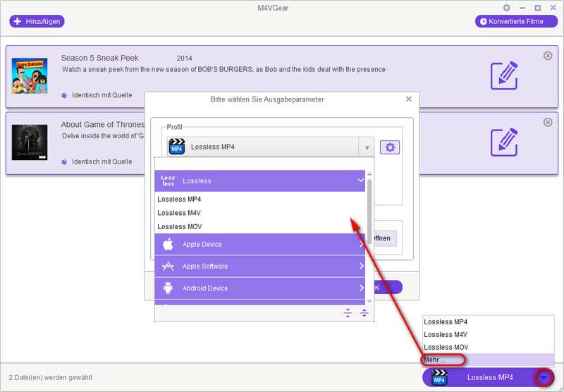The image size is (564, 392).
Task: Click Game of Thrones thumbnail
Action: tap(30, 142)
